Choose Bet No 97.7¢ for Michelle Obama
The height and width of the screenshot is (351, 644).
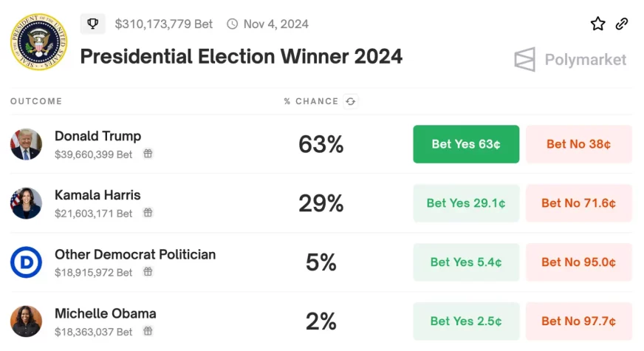pos(578,321)
